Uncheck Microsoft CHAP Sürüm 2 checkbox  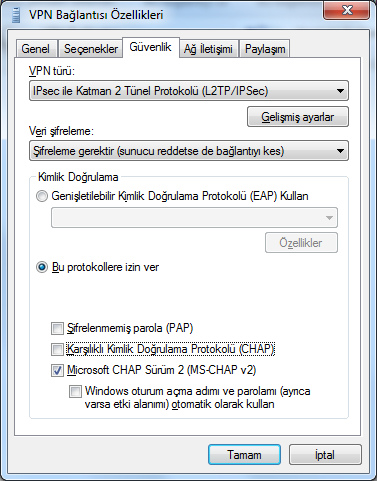57,370
